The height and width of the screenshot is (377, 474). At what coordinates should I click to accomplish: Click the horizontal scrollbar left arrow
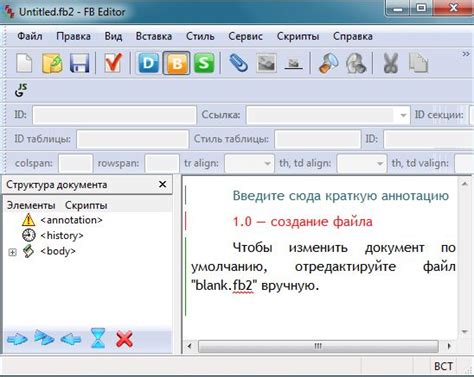click(x=190, y=346)
